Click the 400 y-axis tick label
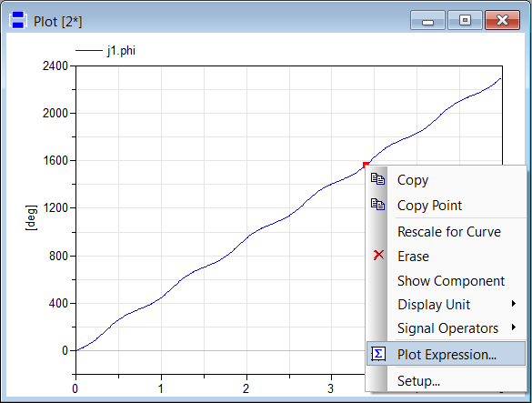The height and width of the screenshot is (403, 532). [59, 303]
